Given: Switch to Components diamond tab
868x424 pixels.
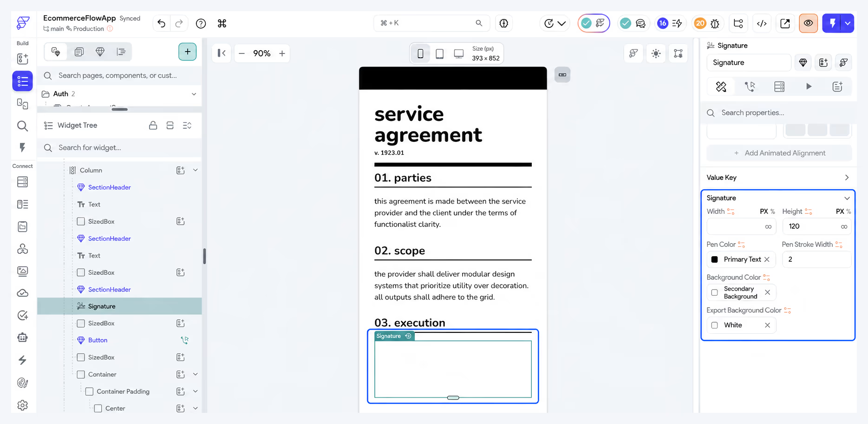Looking at the screenshot, I should [x=100, y=52].
